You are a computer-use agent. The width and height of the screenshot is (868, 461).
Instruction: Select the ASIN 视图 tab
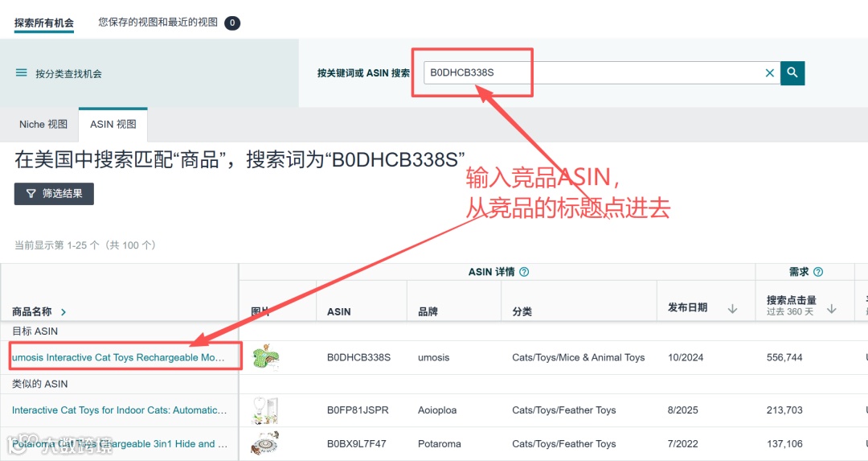[113, 124]
